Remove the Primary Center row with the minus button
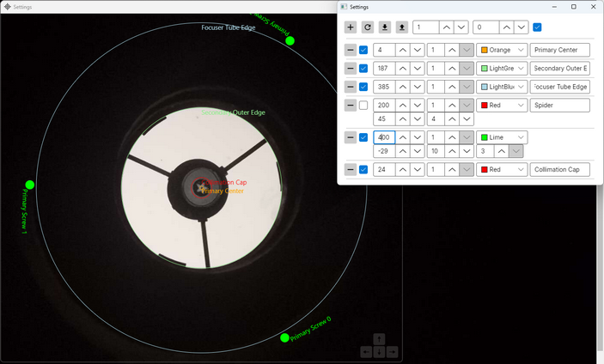Image resolution: width=604 pixels, height=364 pixels. pyautogui.click(x=351, y=50)
